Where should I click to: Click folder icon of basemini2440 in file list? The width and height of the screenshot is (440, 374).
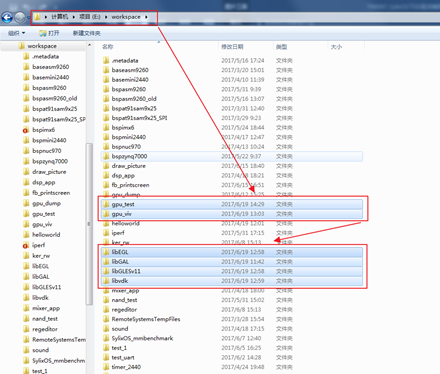[x=106, y=80]
